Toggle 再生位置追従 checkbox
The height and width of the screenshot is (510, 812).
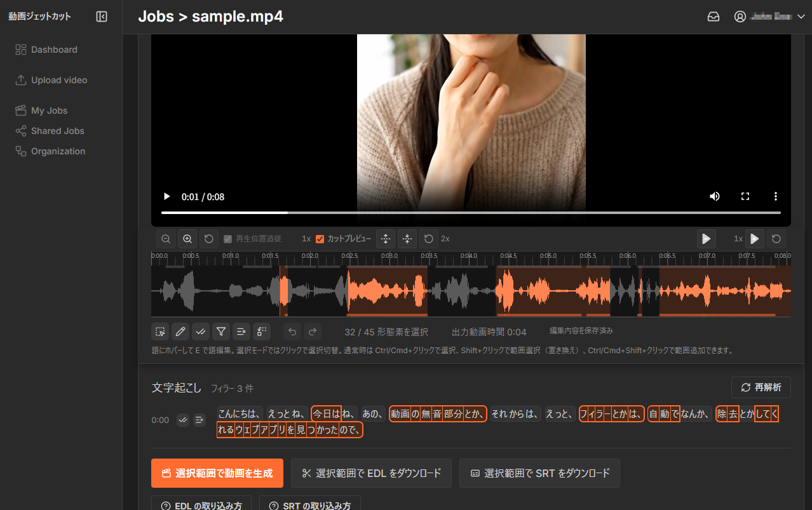(x=227, y=239)
